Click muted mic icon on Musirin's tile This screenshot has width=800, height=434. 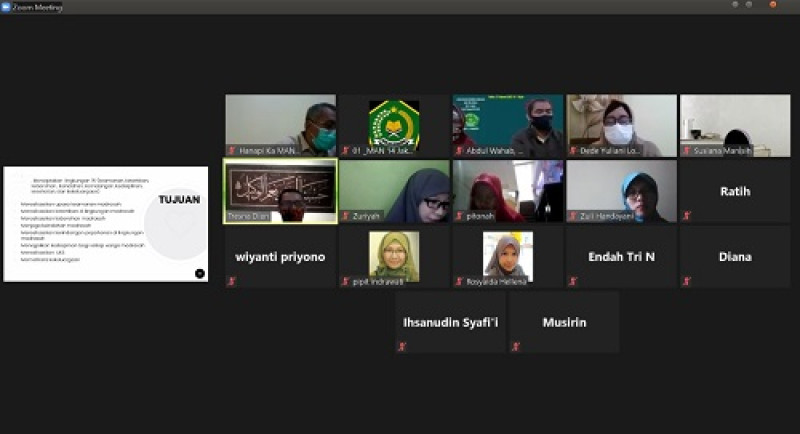click(x=516, y=347)
